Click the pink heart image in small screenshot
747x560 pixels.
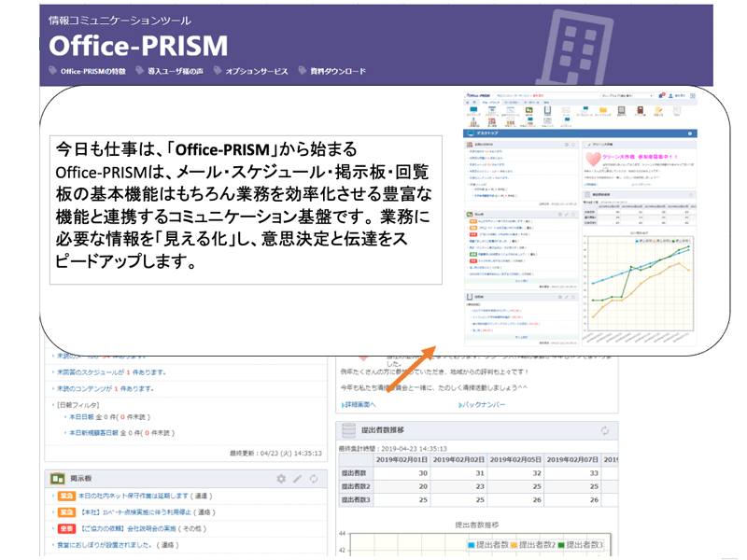pyautogui.click(x=593, y=159)
